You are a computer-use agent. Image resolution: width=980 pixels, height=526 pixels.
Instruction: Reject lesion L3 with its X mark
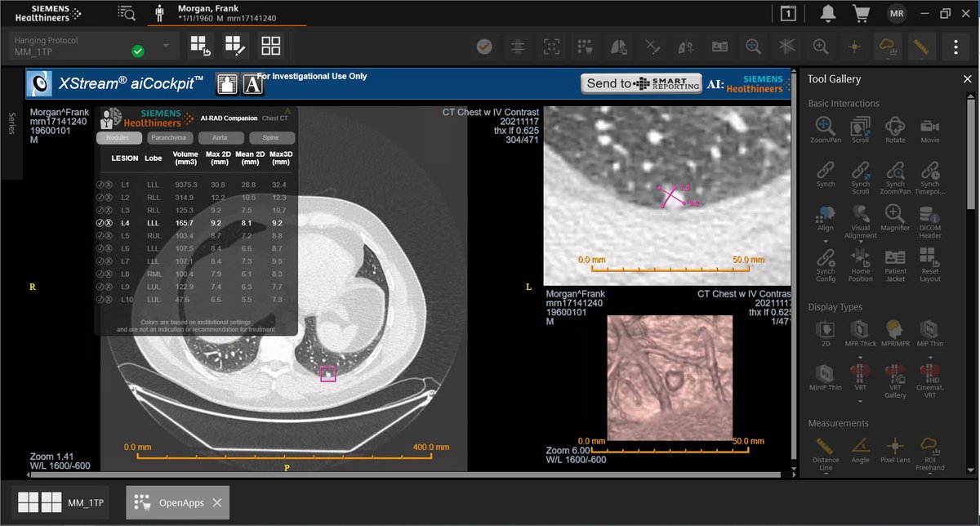tap(109, 210)
